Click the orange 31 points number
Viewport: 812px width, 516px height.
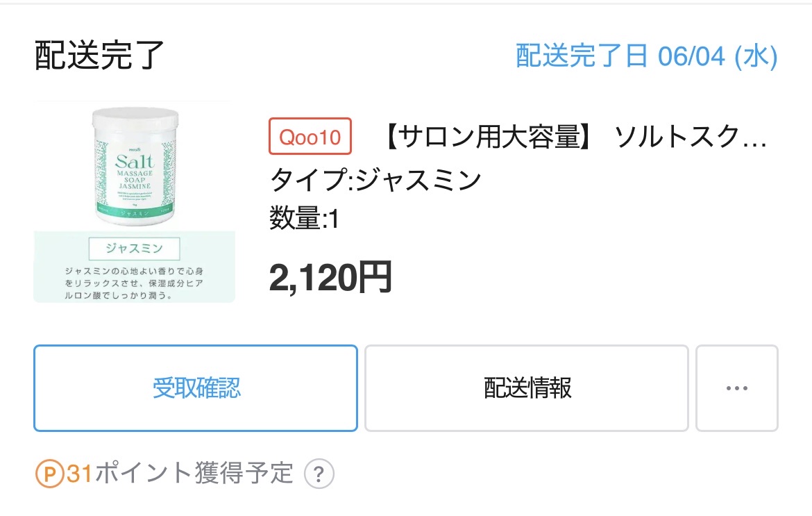[x=80, y=474]
